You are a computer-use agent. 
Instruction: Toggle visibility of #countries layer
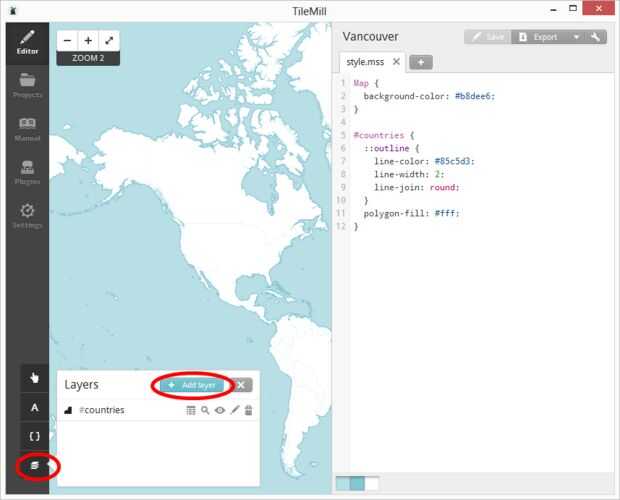coord(220,410)
